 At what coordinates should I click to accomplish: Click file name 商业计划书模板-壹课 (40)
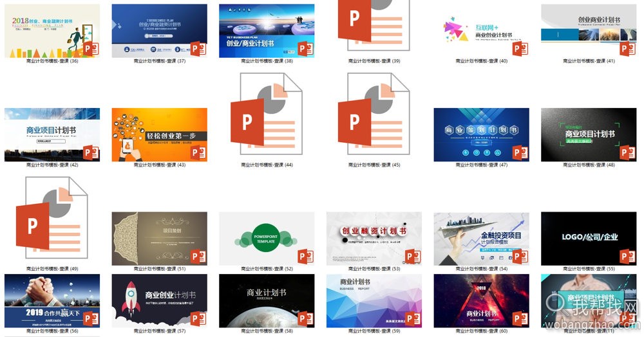(481, 61)
